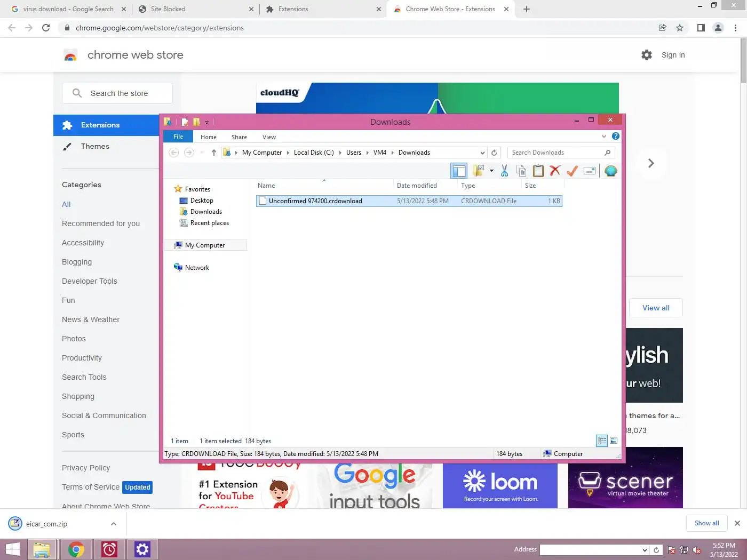
Task: Select My Computer in navigation pane
Action: click(x=205, y=245)
